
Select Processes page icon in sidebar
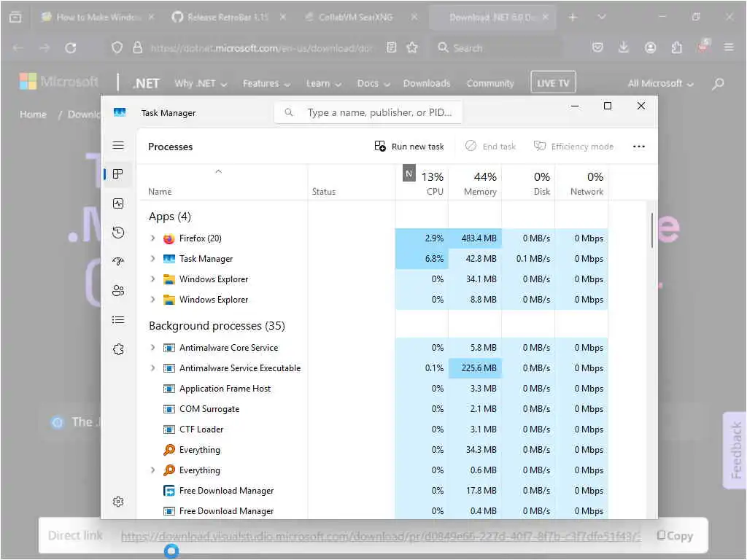[118, 174]
